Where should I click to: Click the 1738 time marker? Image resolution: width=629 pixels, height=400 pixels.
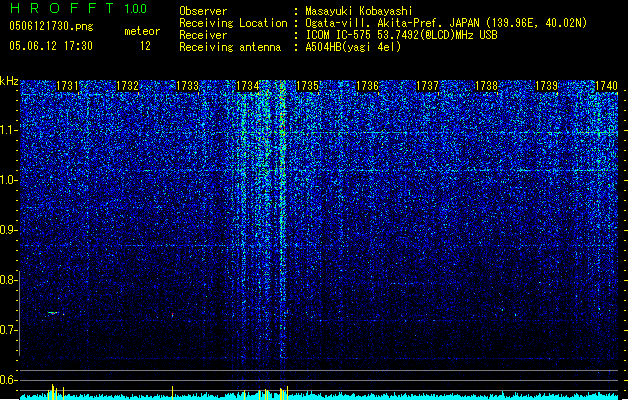click(x=486, y=86)
